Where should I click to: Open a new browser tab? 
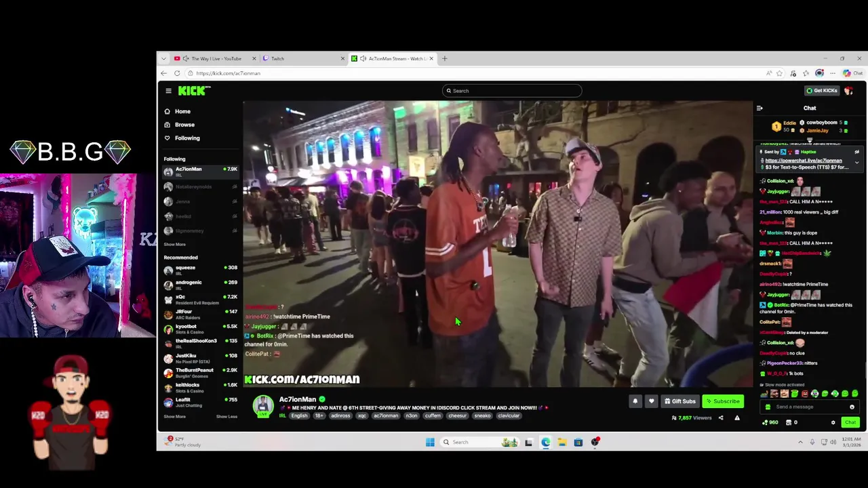pos(445,59)
